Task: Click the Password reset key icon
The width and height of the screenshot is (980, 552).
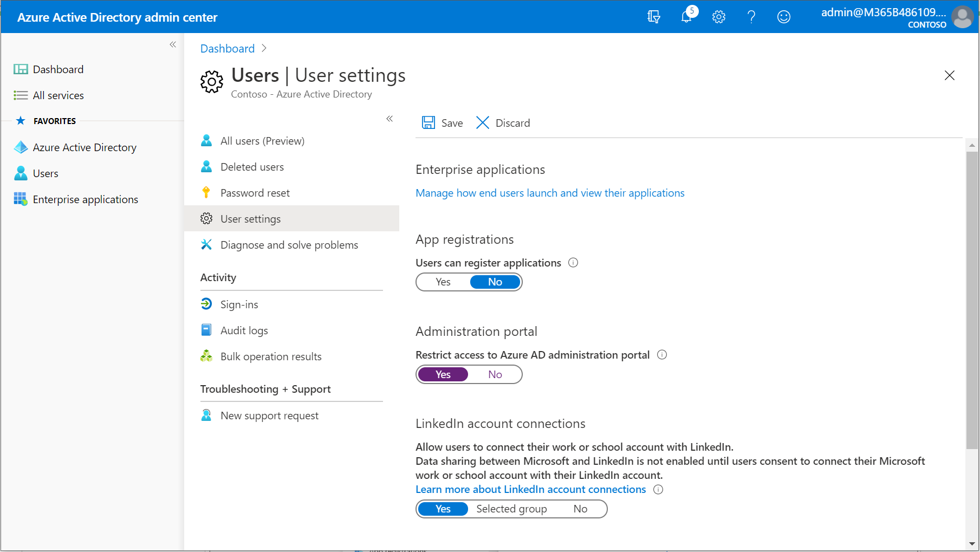Action: pos(206,193)
